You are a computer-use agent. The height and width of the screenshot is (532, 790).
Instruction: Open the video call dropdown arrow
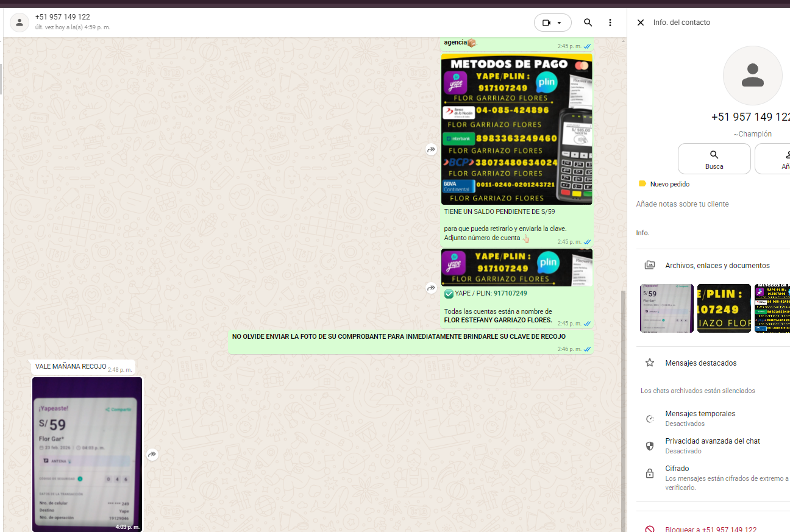tap(560, 23)
